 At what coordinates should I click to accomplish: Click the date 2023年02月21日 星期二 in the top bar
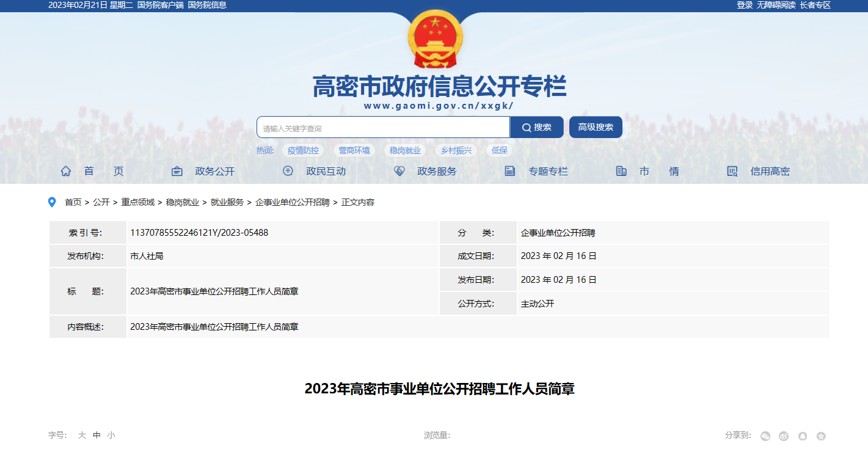[x=90, y=5]
